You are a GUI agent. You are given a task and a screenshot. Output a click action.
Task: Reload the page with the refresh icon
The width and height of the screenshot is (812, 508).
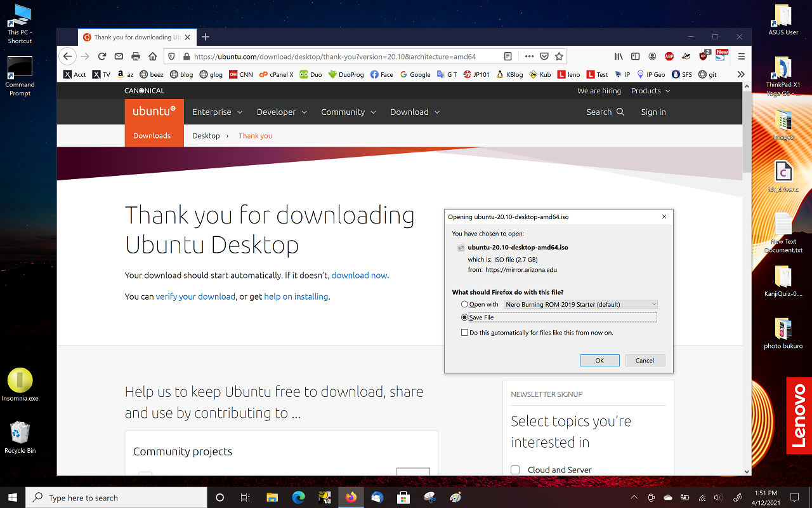pyautogui.click(x=101, y=57)
